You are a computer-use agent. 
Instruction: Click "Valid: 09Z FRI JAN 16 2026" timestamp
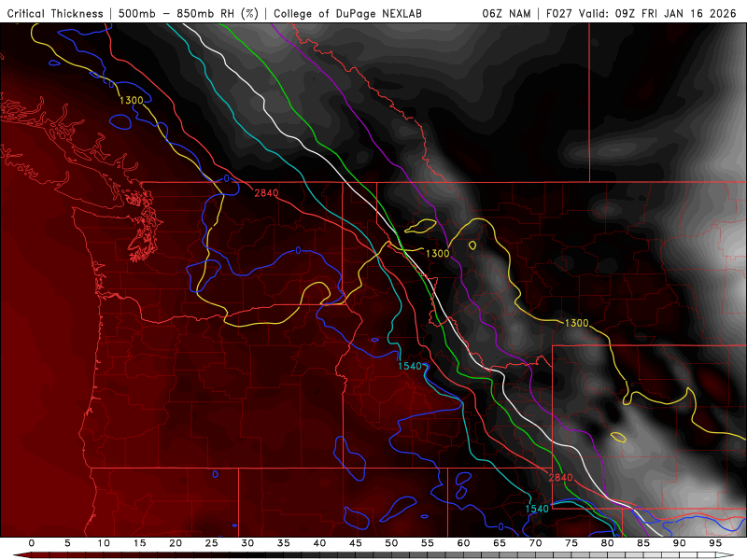click(657, 13)
